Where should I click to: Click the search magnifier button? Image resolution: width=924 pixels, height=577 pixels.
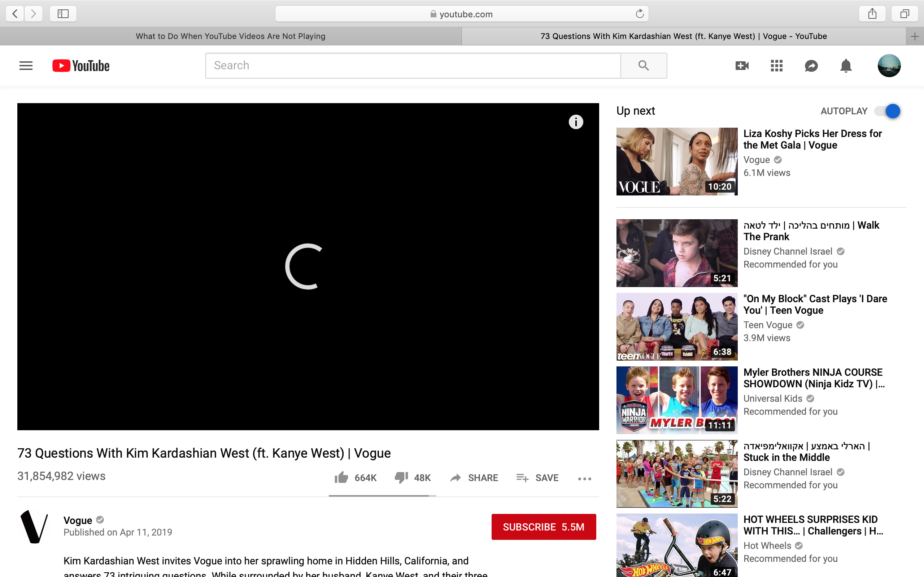coord(643,66)
